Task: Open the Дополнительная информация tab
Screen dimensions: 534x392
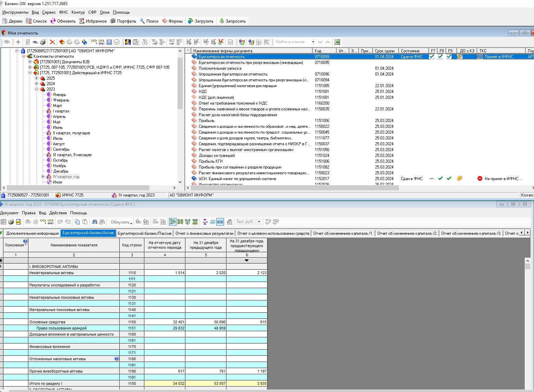Action: [32, 233]
